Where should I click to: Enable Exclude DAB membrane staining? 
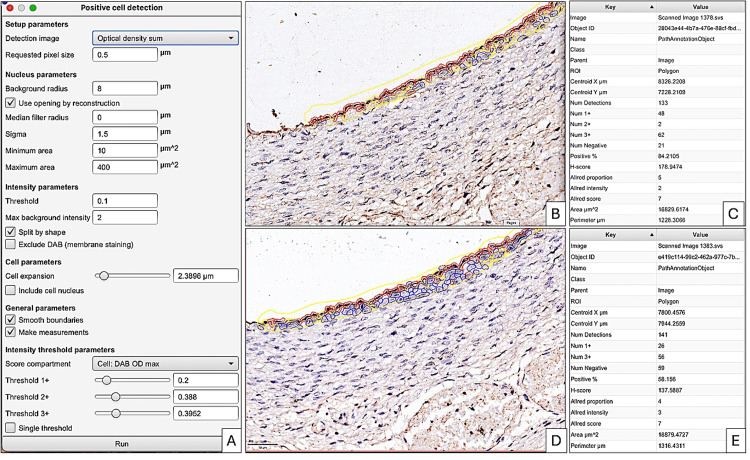[11, 244]
